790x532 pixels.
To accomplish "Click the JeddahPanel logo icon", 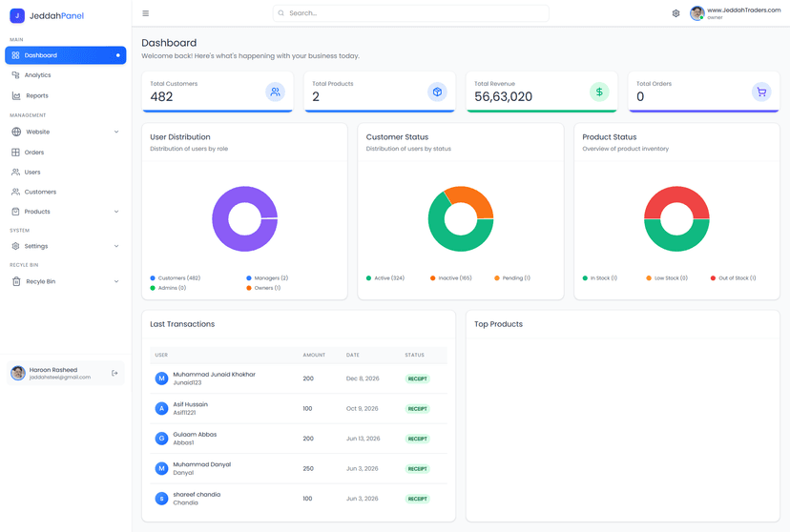I will tap(17, 15).
